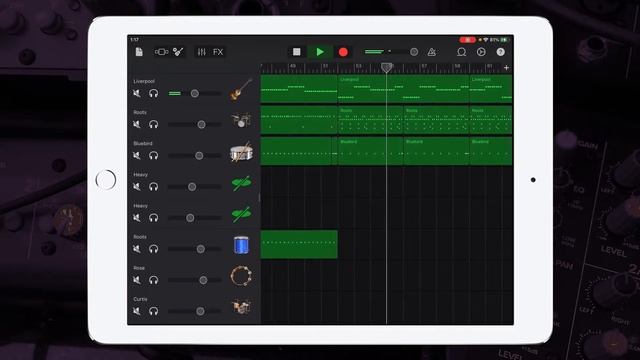Open the instrument view icon in toolbar
Image resolution: width=640 pixels, height=360 pixels.
pyautogui.click(x=178, y=52)
